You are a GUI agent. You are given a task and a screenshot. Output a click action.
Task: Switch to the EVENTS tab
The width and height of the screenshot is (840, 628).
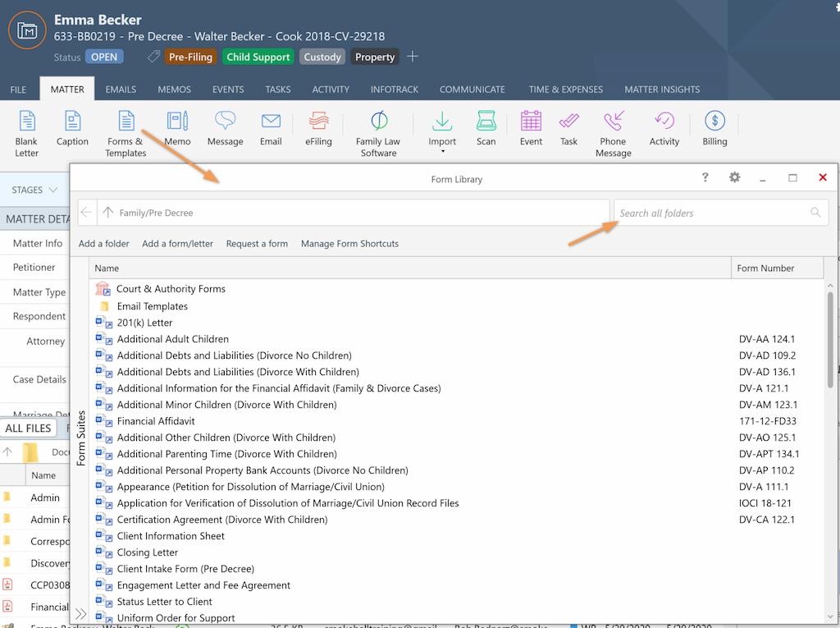click(228, 89)
